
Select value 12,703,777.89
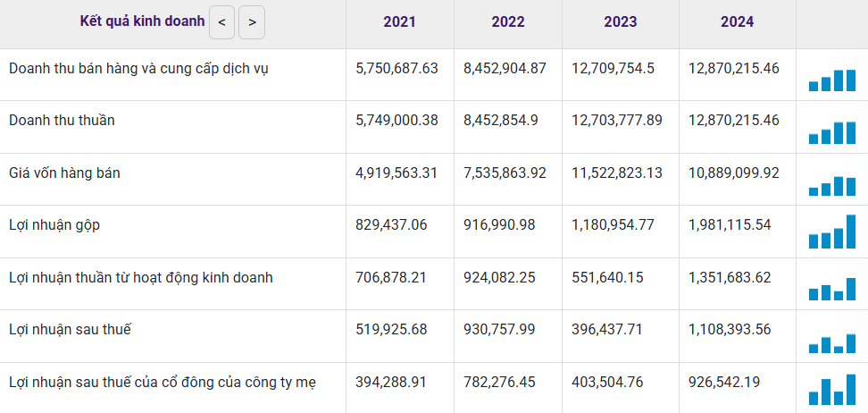coord(617,120)
